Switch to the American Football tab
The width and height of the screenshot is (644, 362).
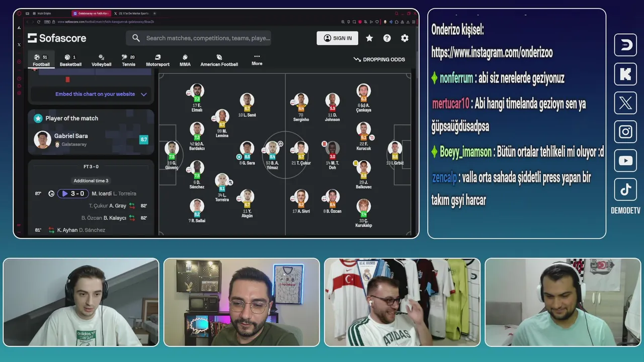point(219,60)
